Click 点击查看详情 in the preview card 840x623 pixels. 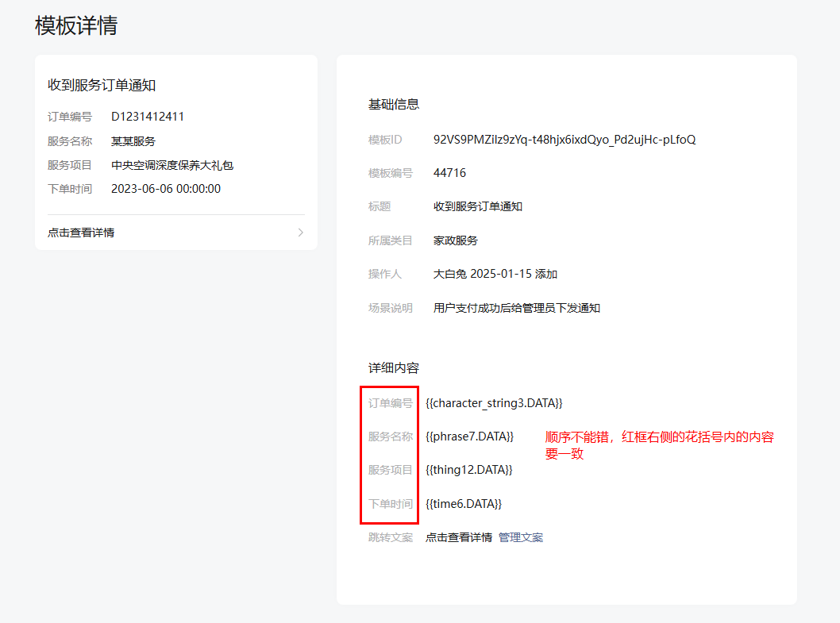(81, 233)
